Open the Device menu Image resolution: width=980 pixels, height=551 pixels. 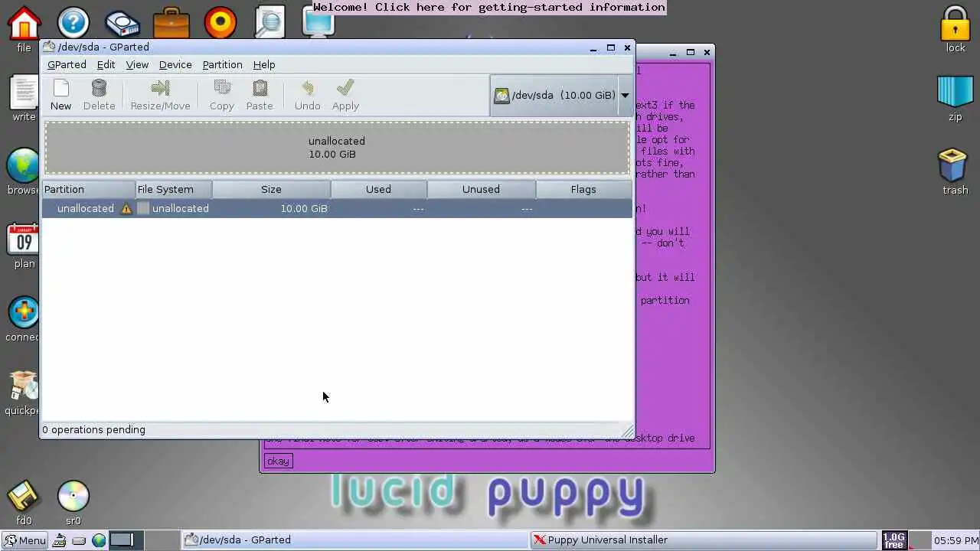pyautogui.click(x=175, y=65)
